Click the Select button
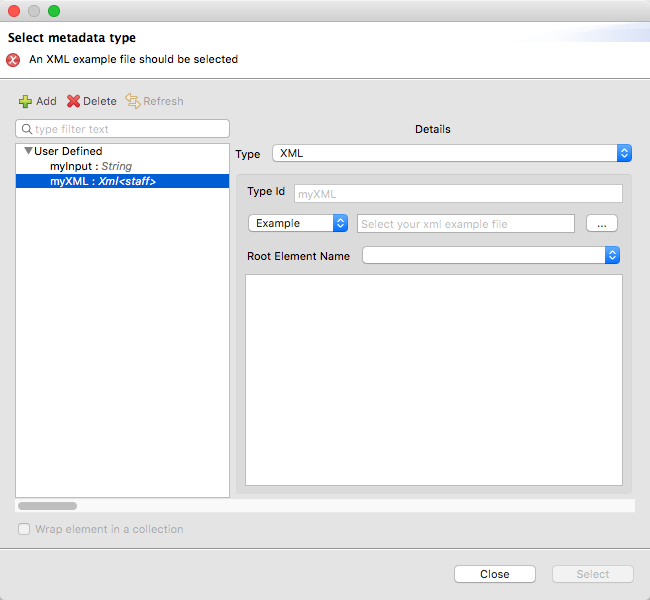 (x=592, y=574)
